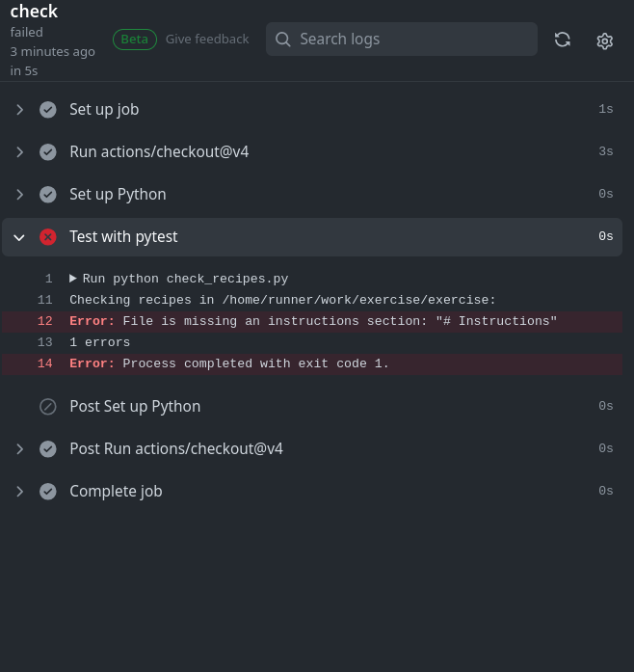Select log line number 12
This screenshot has height=672, width=634.
(45, 321)
